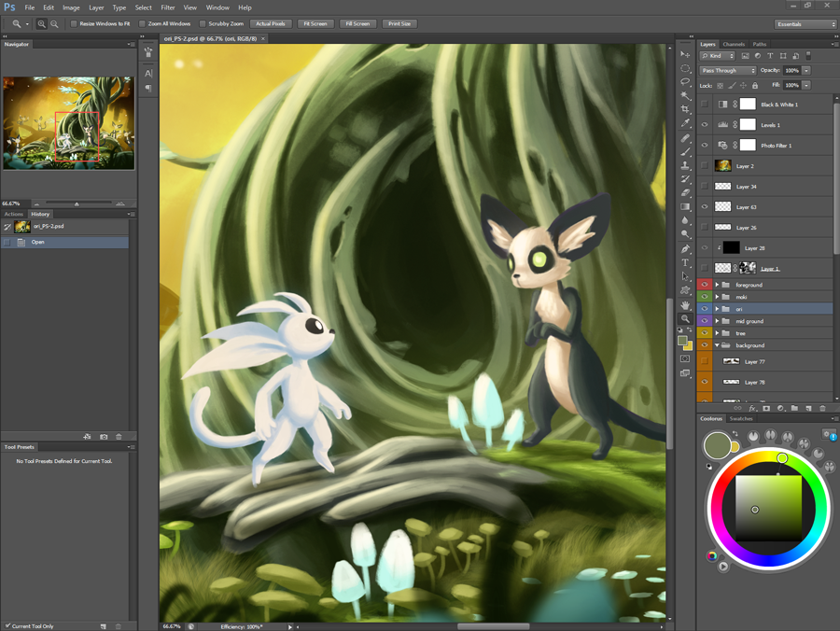Expand the foreground layer group

(717, 285)
